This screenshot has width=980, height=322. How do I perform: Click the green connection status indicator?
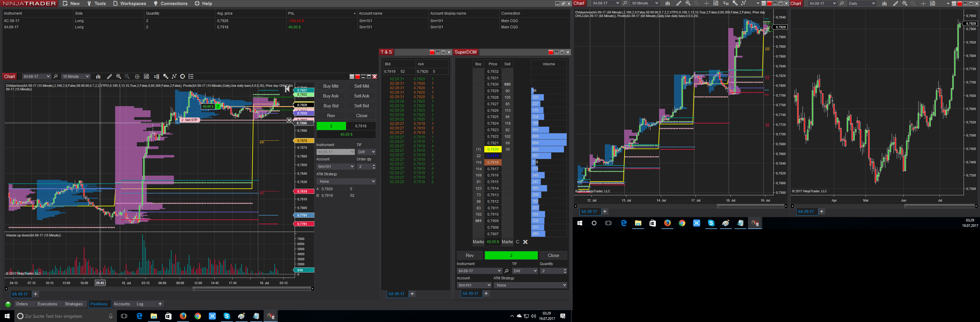tap(8, 304)
